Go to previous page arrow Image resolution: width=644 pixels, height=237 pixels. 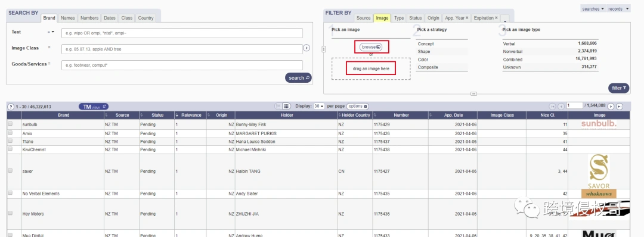click(x=561, y=107)
